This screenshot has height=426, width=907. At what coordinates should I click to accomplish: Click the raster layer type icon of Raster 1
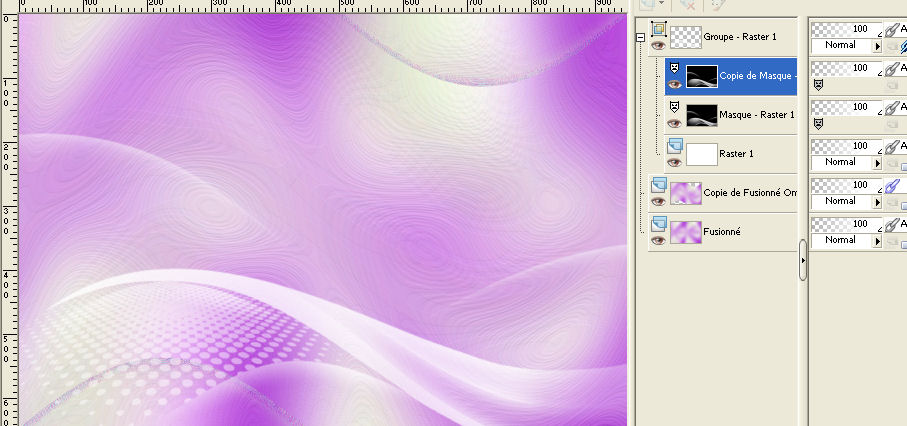point(674,146)
